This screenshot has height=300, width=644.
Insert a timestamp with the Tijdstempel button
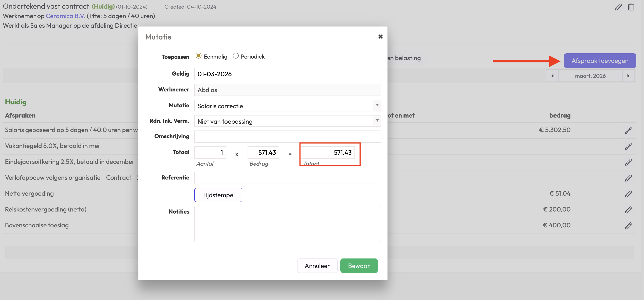coord(218,195)
